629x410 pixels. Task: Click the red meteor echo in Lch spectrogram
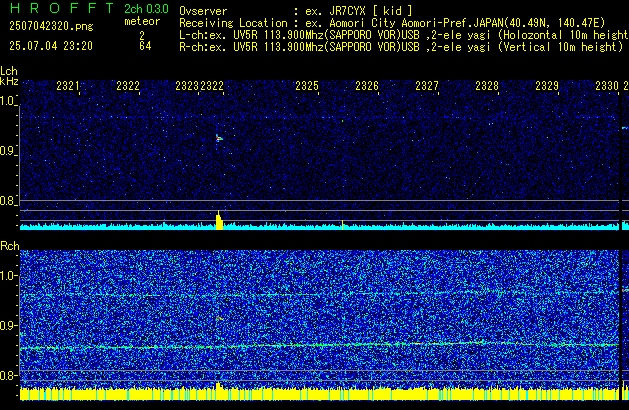(x=219, y=138)
